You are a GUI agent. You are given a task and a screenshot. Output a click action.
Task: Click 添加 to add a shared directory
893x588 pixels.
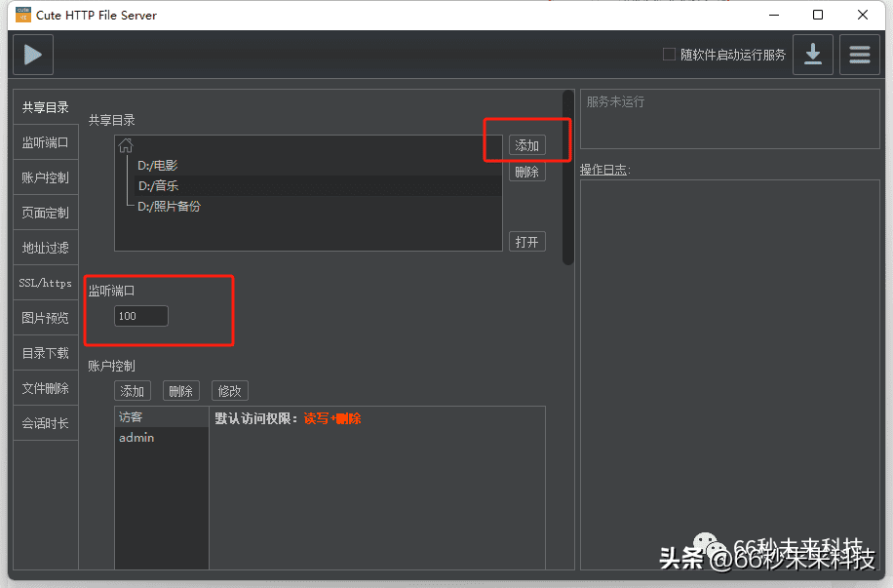526,144
